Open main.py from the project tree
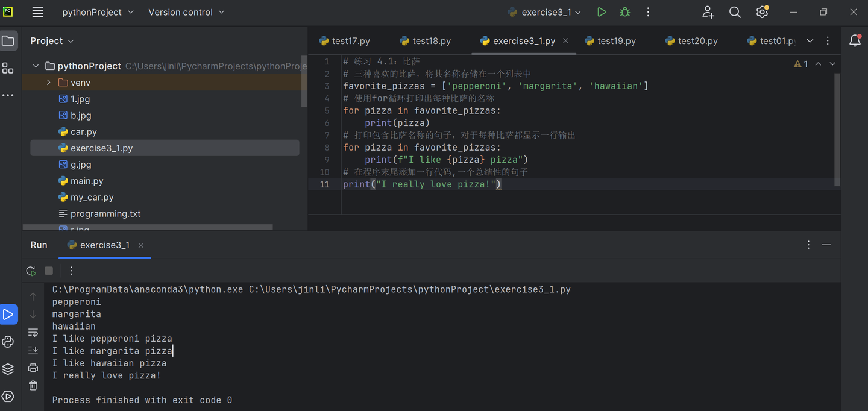 click(x=87, y=181)
